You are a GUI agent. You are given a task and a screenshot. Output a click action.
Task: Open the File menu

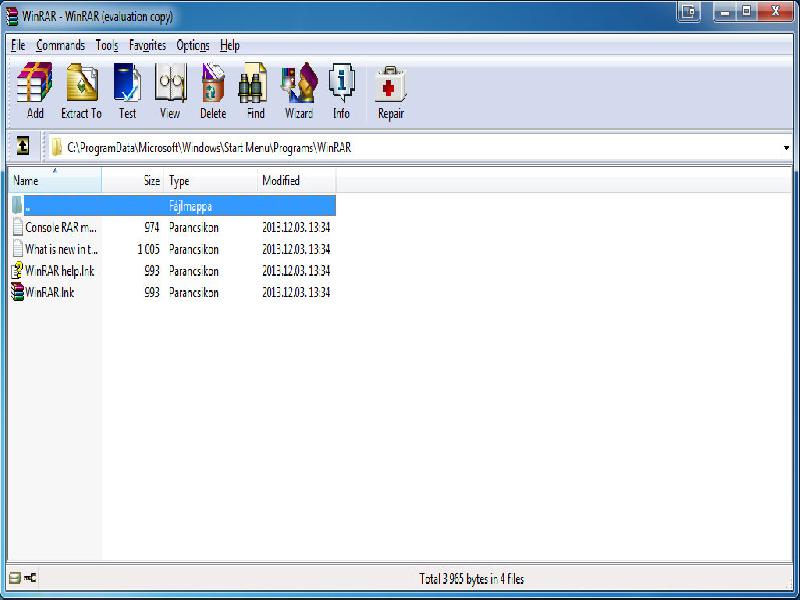pyautogui.click(x=18, y=45)
